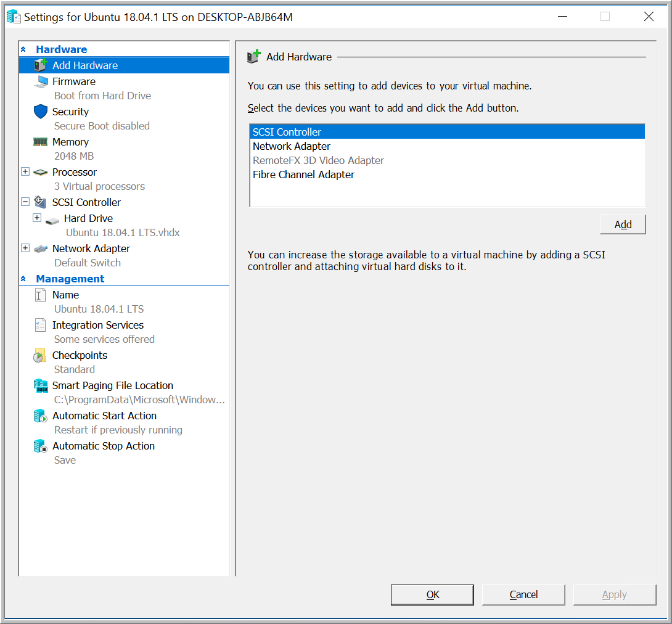Click the Add Hardware header icon in right pane
Image resolution: width=672 pixels, height=624 pixels.
254,57
